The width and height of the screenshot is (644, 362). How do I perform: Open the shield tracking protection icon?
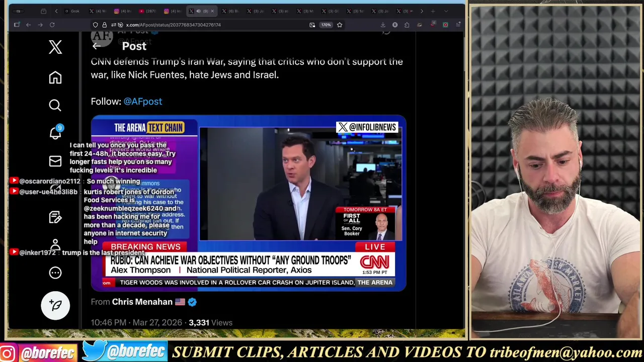pos(95,25)
